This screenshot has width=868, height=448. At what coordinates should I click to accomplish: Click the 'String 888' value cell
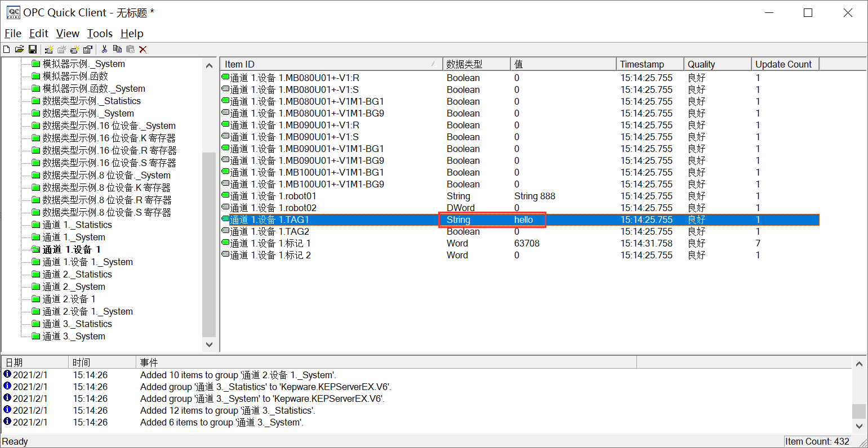[535, 196]
